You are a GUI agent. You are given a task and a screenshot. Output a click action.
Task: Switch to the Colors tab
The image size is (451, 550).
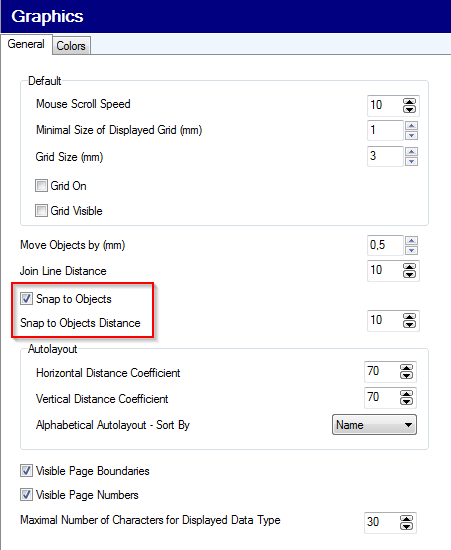(x=71, y=46)
